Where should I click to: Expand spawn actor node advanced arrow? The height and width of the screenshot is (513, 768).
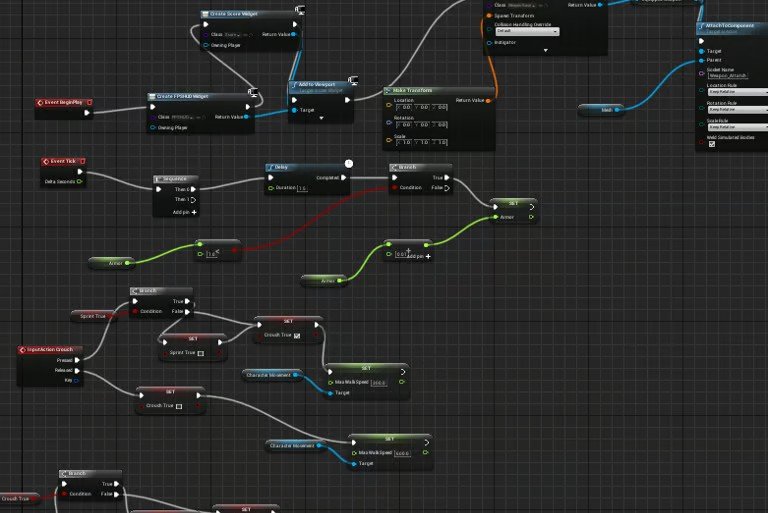click(x=546, y=50)
